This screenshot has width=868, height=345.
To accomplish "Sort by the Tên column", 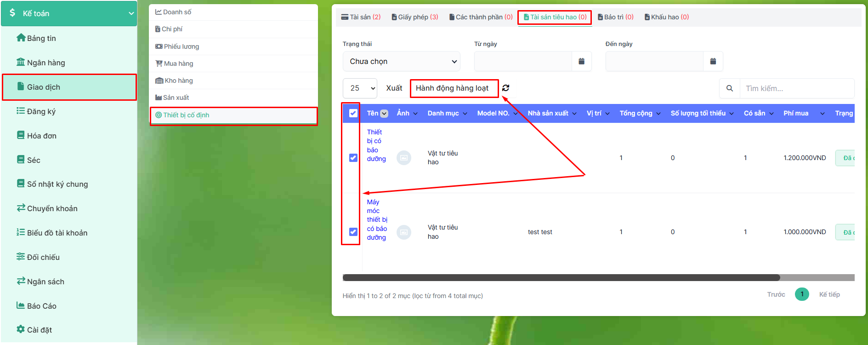I will pos(377,113).
